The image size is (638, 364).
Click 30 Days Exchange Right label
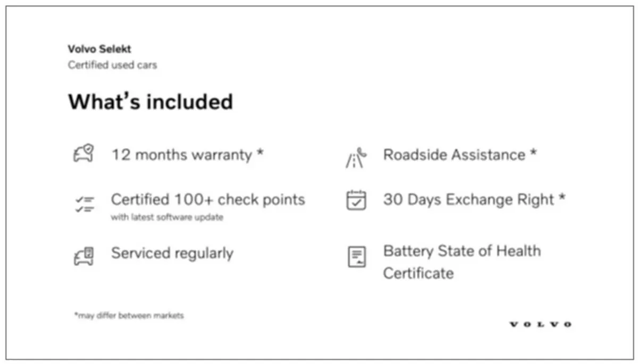(468, 200)
